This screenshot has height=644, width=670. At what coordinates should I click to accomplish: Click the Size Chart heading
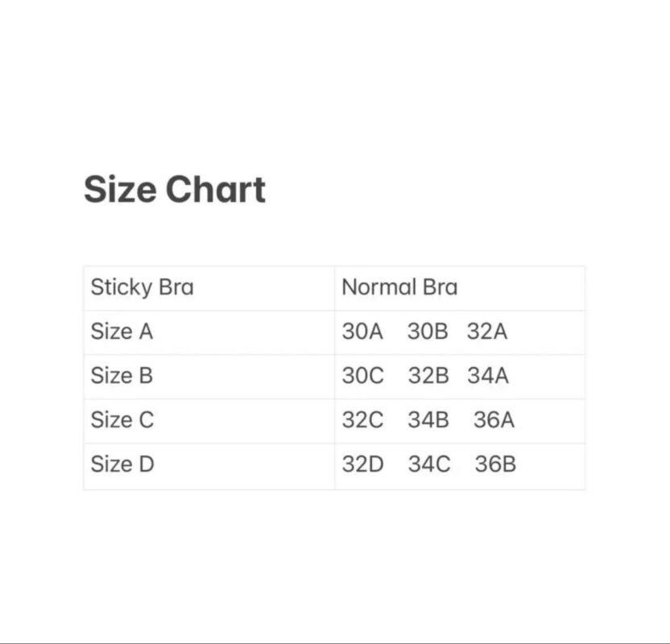(x=175, y=190)
